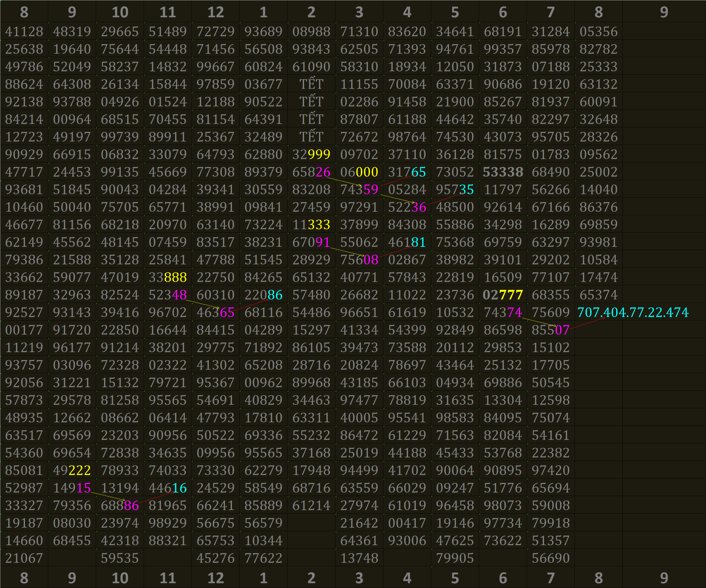Click top header cell labeled 12
Viewport: 706px width, 588px height.
coord(215,12)
